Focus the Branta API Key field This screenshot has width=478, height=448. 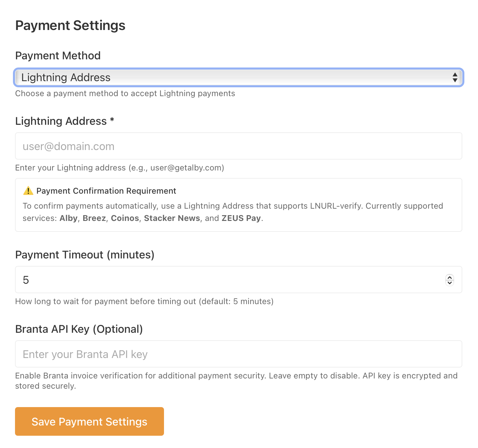coord(238,354)
